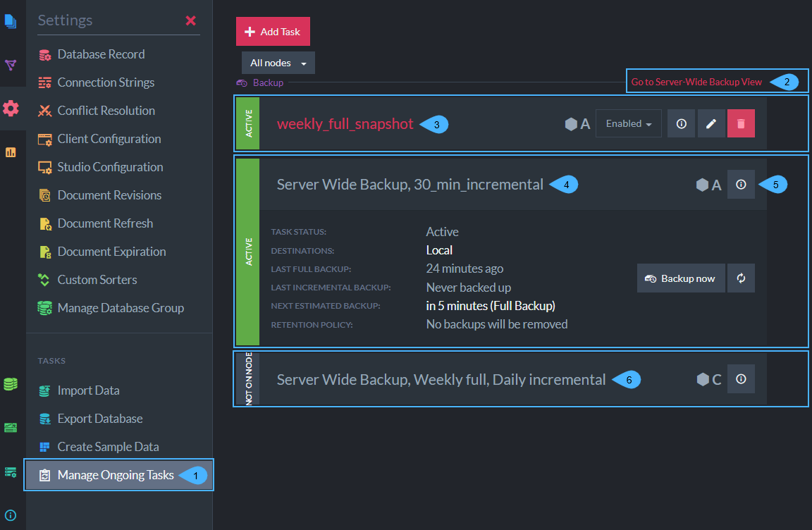812x530 pixels.
Task: Delete weekly_full_snapshot with the trash icon
Action: (741, 123)
